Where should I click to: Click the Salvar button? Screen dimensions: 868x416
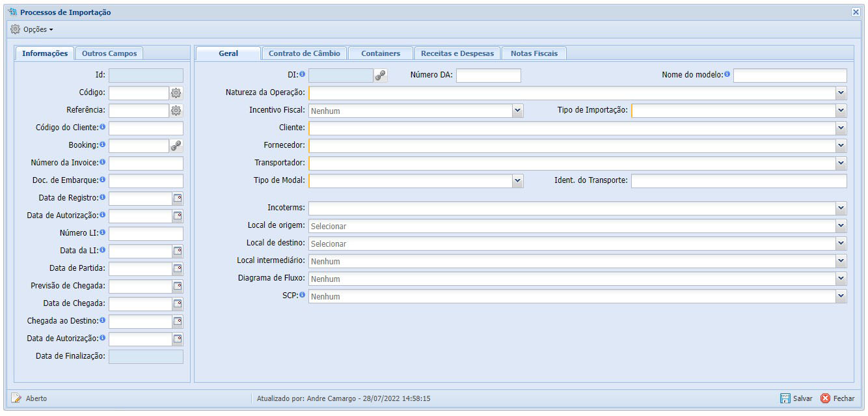796,398
